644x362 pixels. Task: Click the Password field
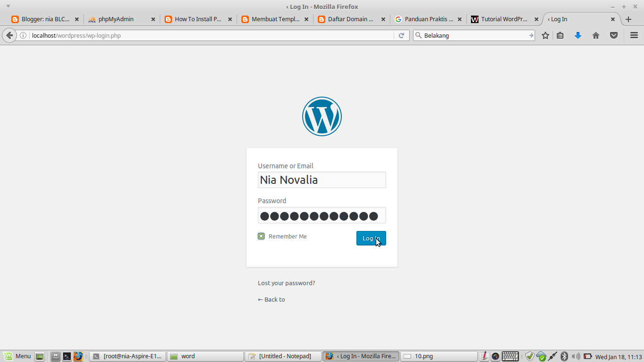click(x=322, y=215)
